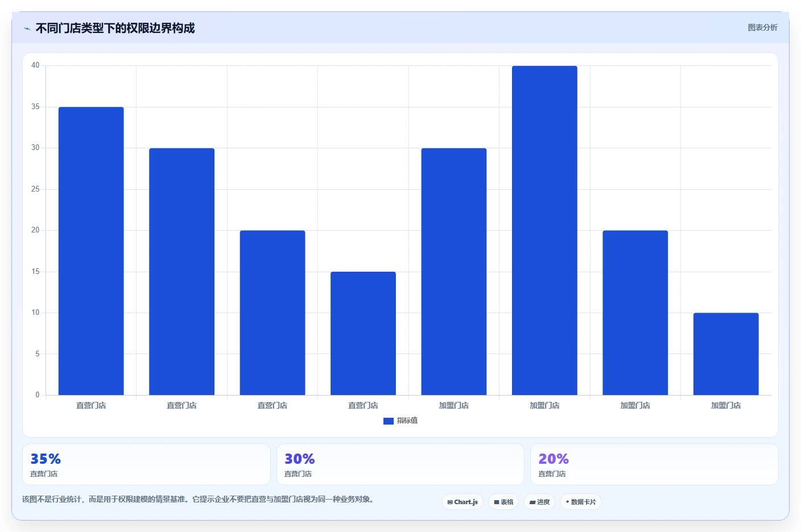Viewport: 801px width, 532px height.
Task: Click the tallest 加盟门店 bar at 40
Action: click(x=544, y=230)
